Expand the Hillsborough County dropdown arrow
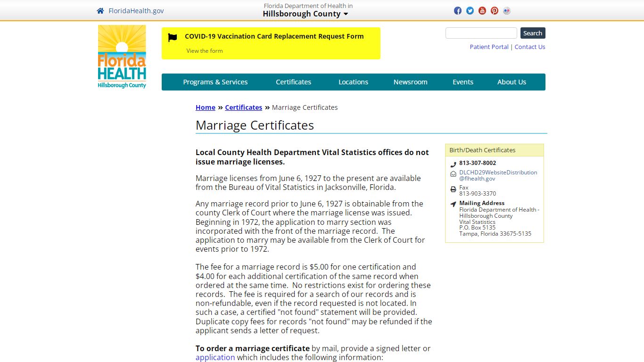 (346, 14)
